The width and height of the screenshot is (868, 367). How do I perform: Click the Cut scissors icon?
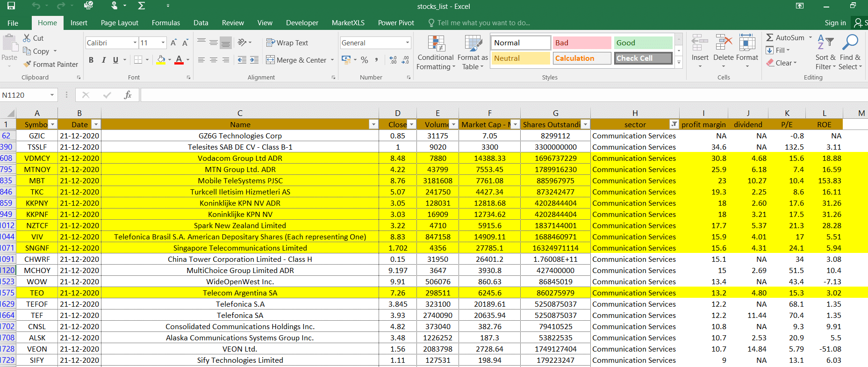27,38
